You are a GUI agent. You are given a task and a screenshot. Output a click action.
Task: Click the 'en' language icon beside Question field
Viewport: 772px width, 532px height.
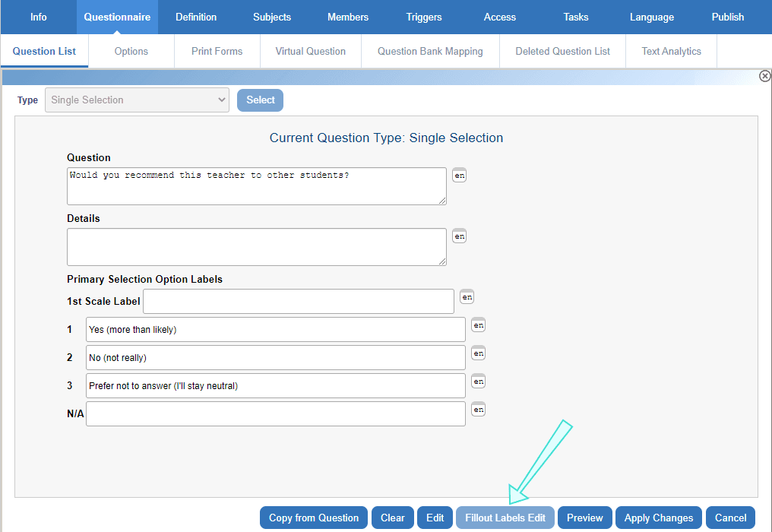459,176
